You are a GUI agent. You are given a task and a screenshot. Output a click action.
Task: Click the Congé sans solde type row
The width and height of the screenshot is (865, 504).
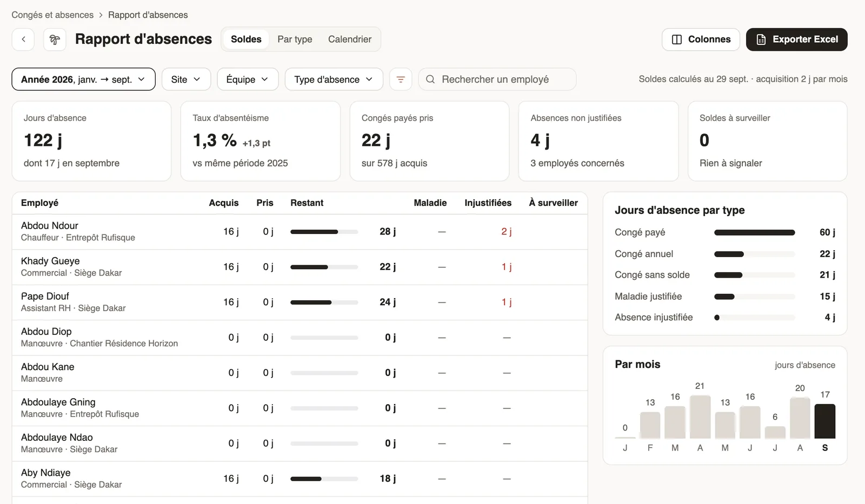pyautogui.click(x=725, y=275)
